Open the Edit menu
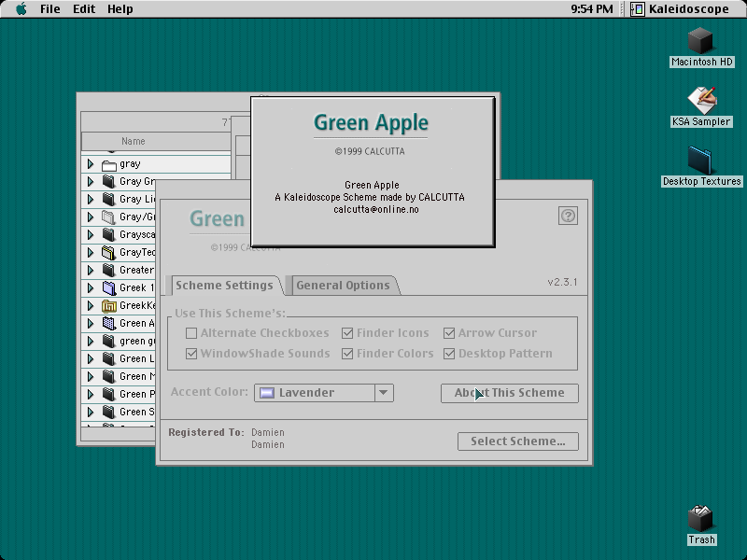The height and width of the screenshot is (560, 747). [x=84, y=9]
